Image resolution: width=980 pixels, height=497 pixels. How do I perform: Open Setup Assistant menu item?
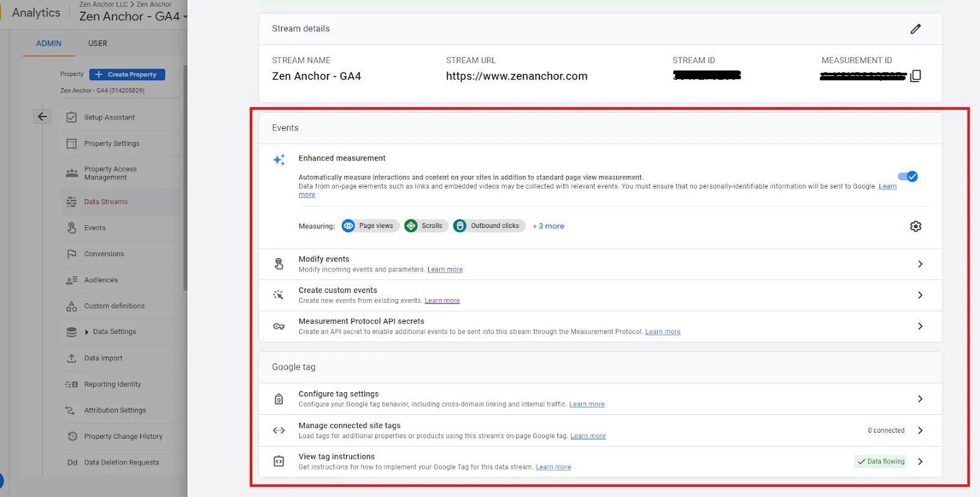click(110, 117)
